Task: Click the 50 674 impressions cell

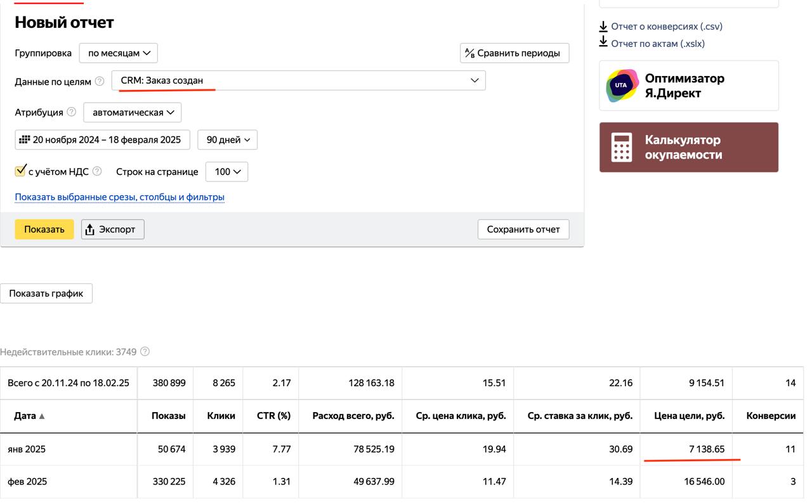Action: [x=171, y=449]
